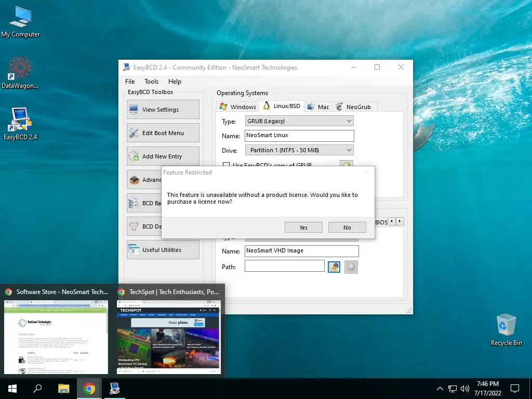Open the network tray icon
The width and height of the screenshot is (532, 399).
tap(453, 389)
